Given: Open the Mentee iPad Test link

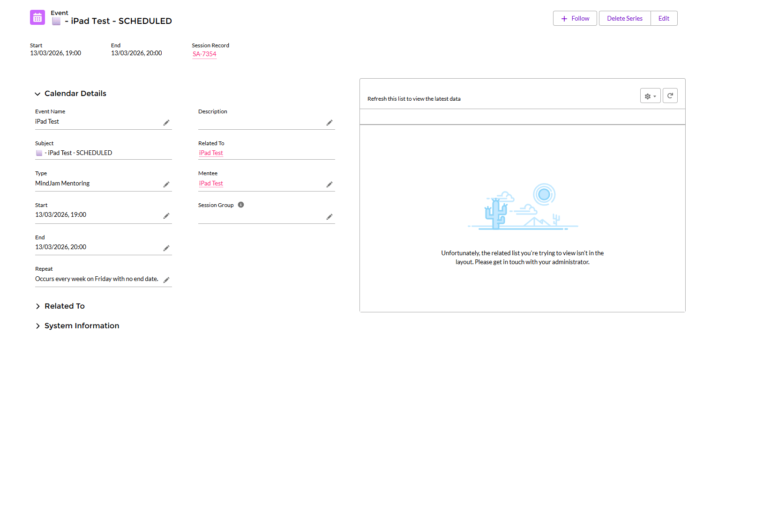Looking at the screenshot, I should (x=211, y=184).
